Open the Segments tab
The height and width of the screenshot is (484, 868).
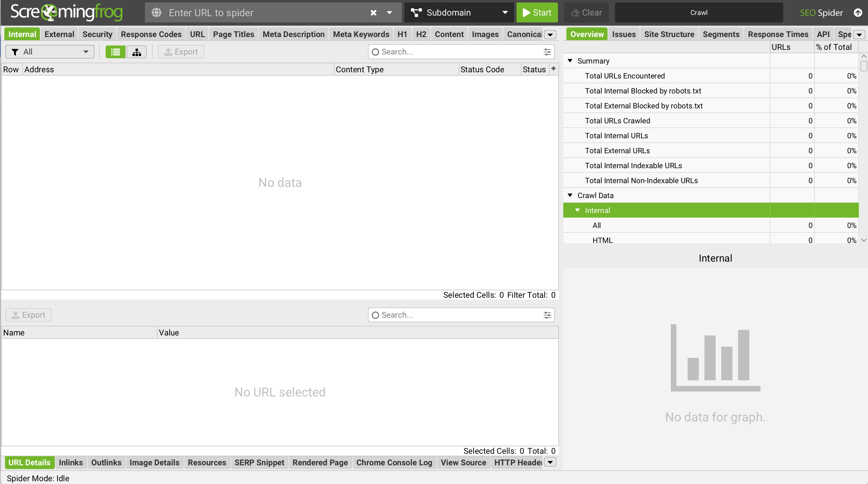(721, 34)
